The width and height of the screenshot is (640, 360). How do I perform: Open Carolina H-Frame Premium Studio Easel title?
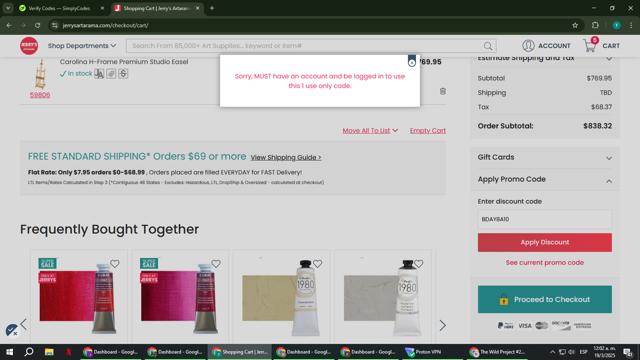pos(124,62)
